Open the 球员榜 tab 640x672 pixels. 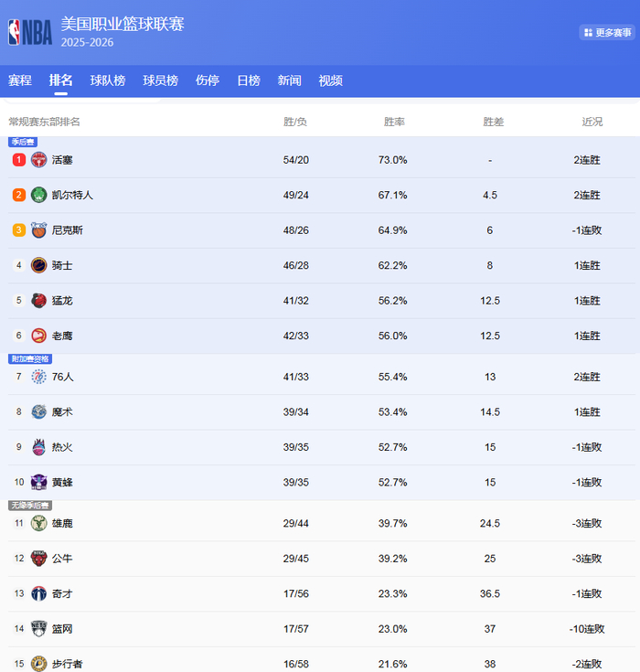point(160,80)
